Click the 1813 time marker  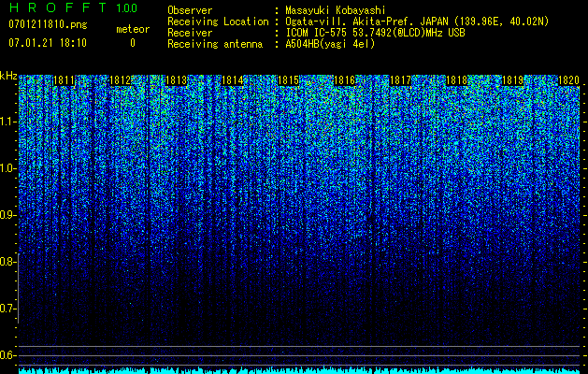[177, 80]
